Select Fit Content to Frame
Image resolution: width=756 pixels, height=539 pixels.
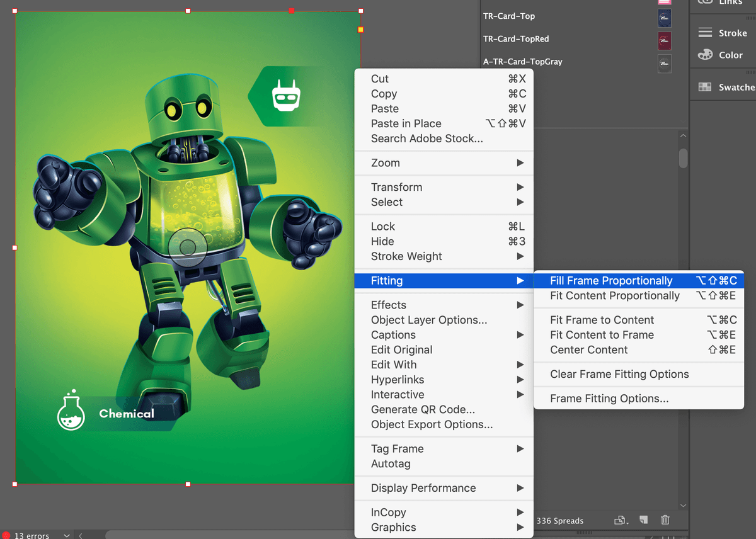(602, 335)
